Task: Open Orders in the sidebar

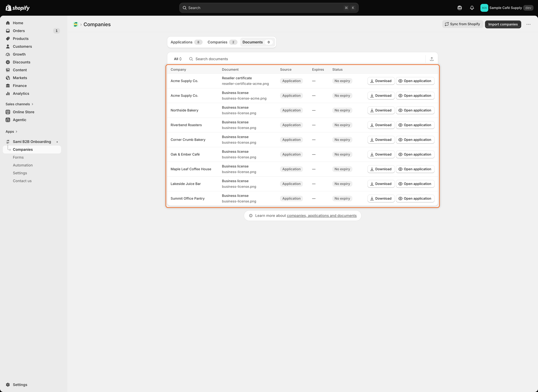Action: pos(32,31)
